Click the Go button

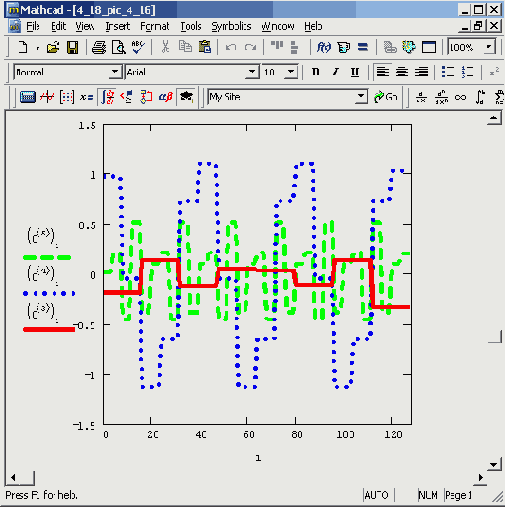386,97
